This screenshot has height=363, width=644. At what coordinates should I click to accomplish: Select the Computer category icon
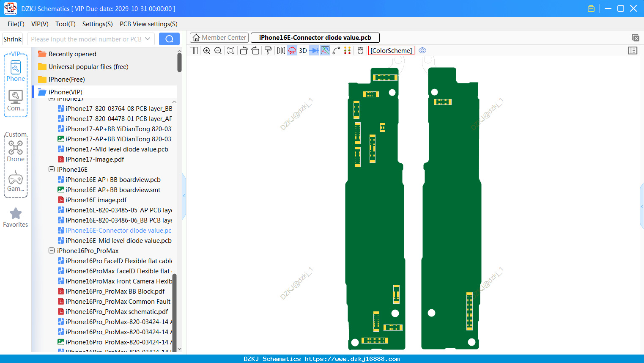pos(16,101)
